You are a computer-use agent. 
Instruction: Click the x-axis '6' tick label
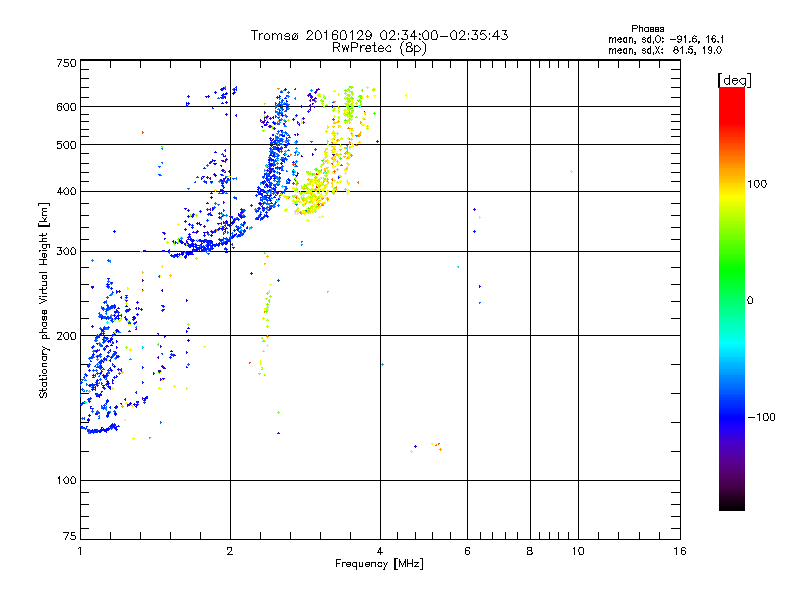[467, 551]
